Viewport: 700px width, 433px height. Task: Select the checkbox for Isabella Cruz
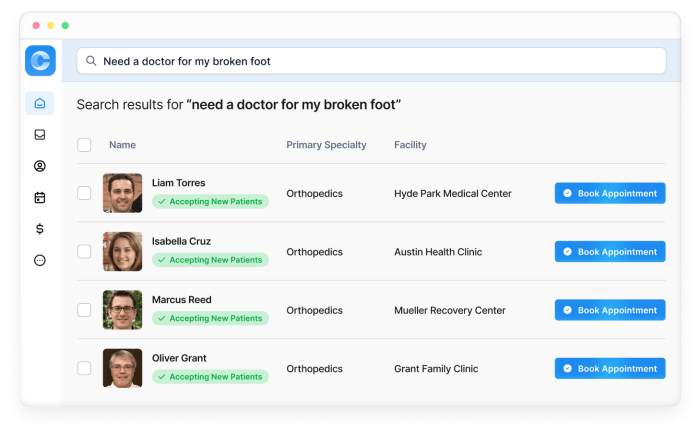pos(84,252)
